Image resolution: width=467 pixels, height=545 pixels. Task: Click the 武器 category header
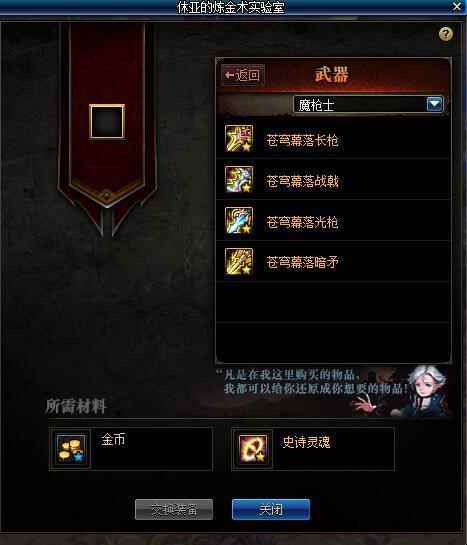click(331, 74)
